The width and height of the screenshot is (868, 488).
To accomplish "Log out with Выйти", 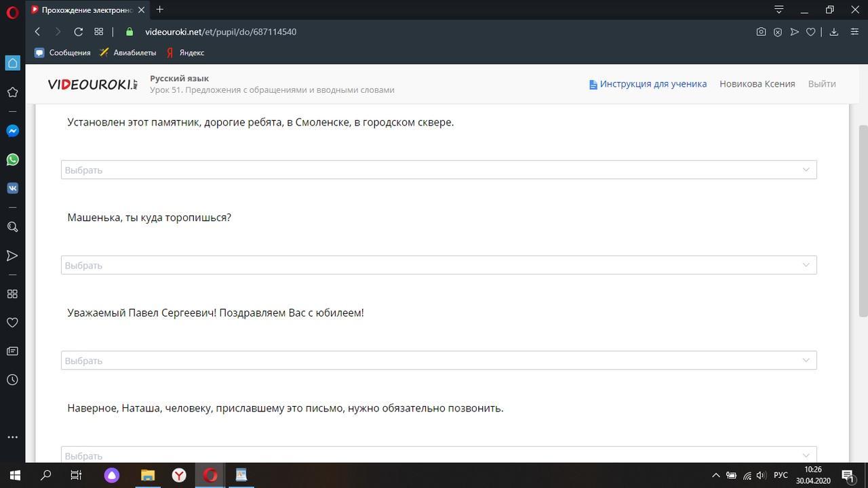I will point(822,84).
